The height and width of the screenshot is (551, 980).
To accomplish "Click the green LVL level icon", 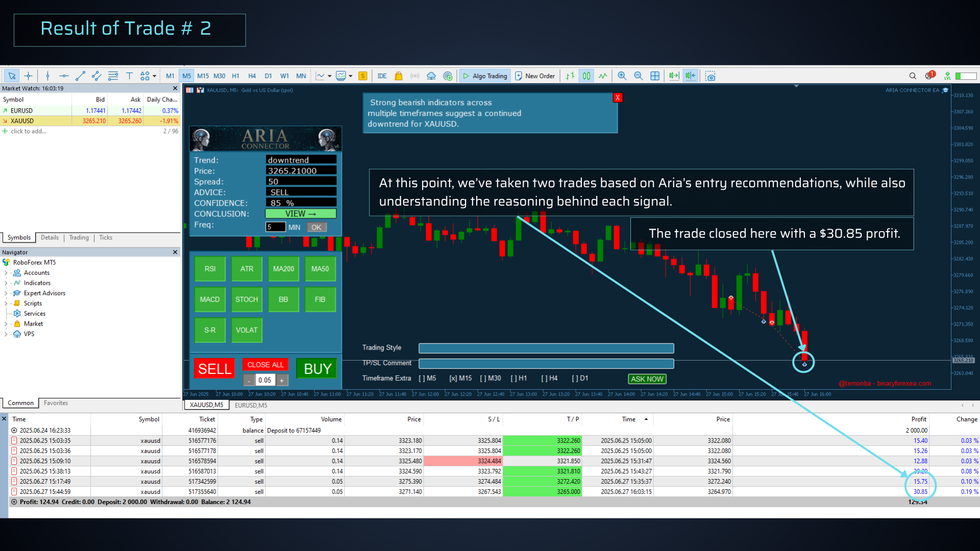I will (x=947, y=76).
